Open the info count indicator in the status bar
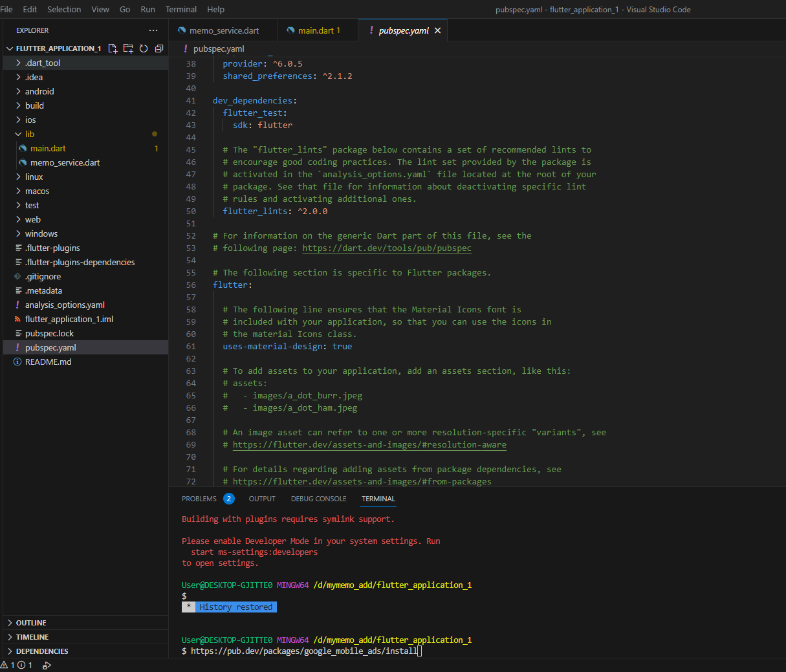This screenshot has width=786, height=672. click(25, 665)
